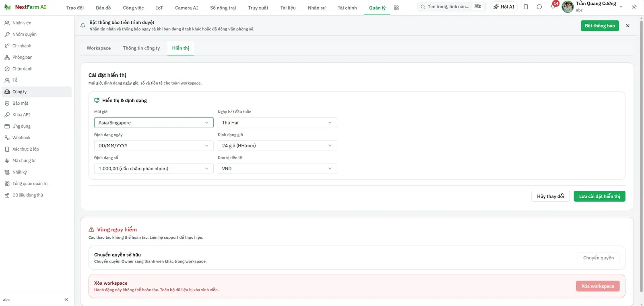
Task: Open the Sổ nông trại menu
Action: point(223,8)
